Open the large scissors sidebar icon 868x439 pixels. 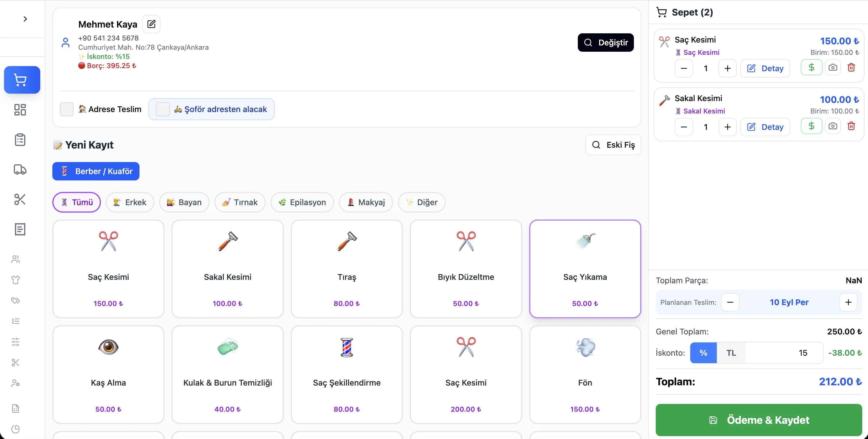(20, 199)
